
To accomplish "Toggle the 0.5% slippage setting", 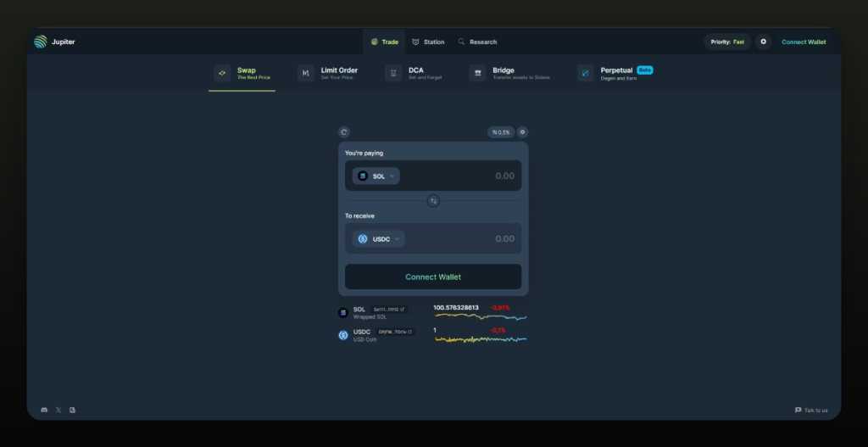I will pos(501,132).
